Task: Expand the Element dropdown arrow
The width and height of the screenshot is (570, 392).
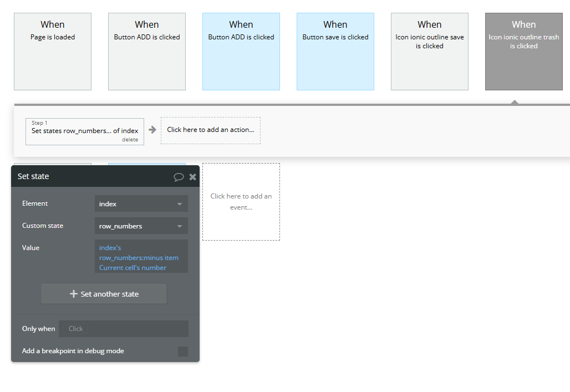Action: (x=180, y=204)
